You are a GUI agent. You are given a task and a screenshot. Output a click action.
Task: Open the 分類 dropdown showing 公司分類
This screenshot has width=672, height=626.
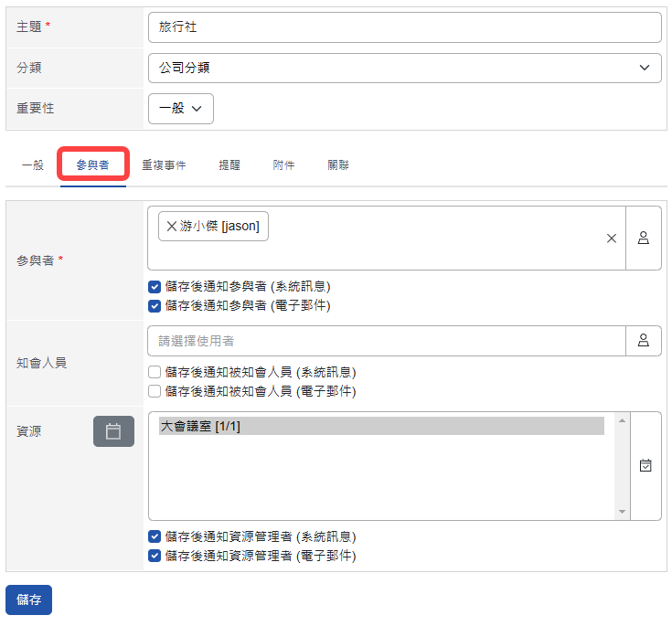[404, 68]
